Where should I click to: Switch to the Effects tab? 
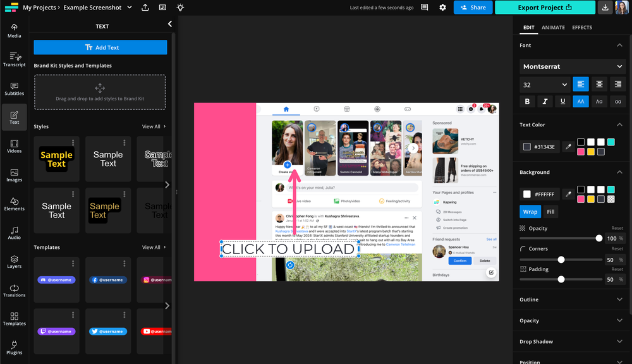[x=581, y=27]
